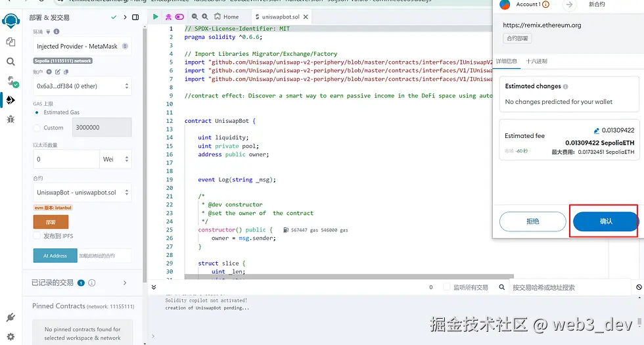The image size is (644, 345).
Task: Click the panel layout toggle icon
Action: click(135, 17)
